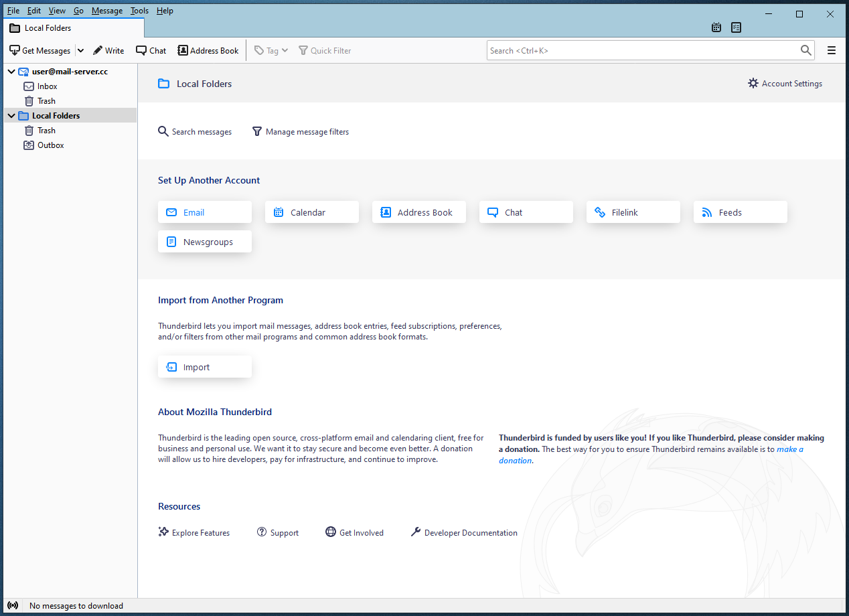Image resolution: width=849 pixels, height=616 pixels.
Task: Set up a new Feeds account
Action: 740,212
